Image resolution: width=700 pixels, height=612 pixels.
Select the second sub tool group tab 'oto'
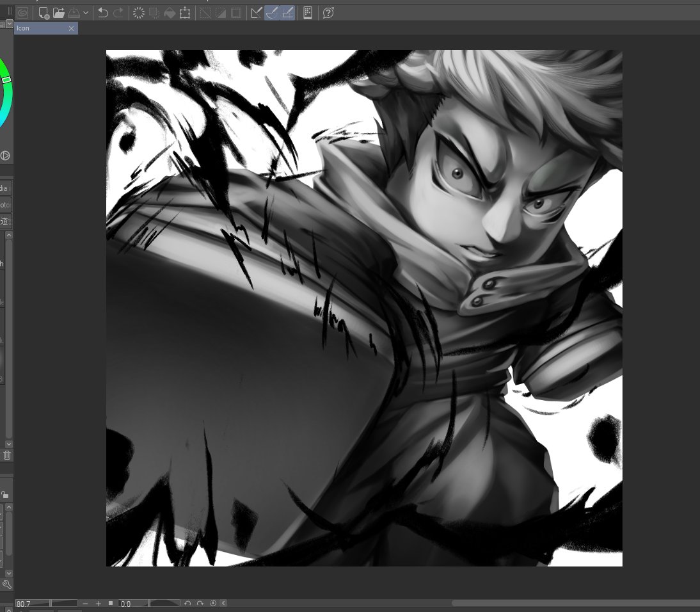[5, 205]
